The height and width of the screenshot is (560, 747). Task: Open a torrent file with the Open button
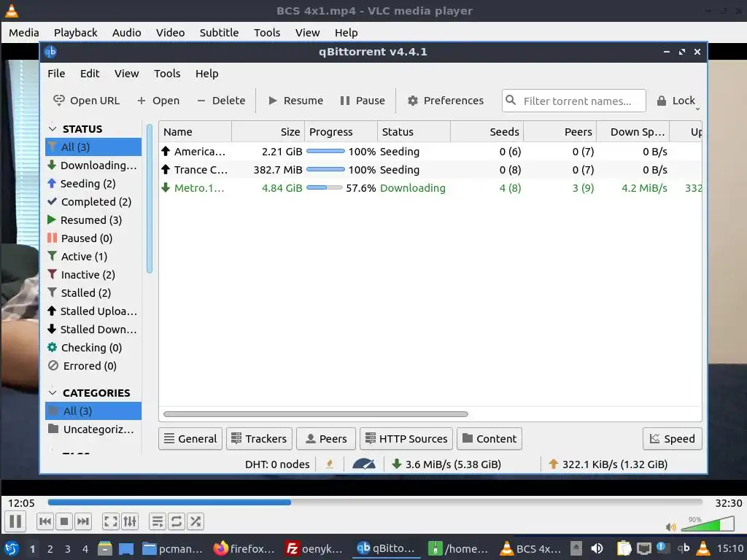pyautogui.click(x=158, y=101)
